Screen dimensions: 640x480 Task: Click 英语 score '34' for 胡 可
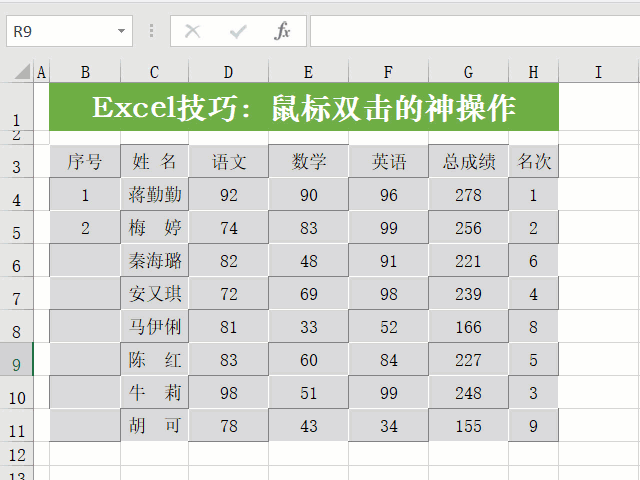388,425
